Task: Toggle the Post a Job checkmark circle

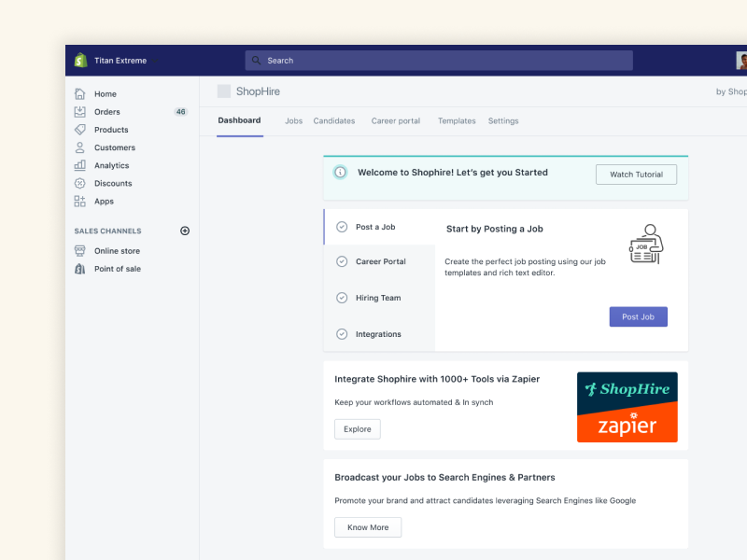Action: [x=342, y=227]
